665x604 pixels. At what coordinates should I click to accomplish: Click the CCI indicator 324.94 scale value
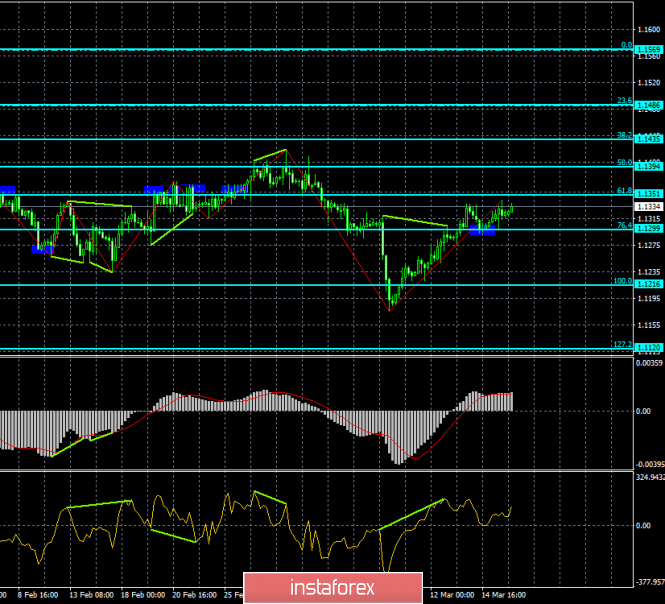tap(650, 477)
